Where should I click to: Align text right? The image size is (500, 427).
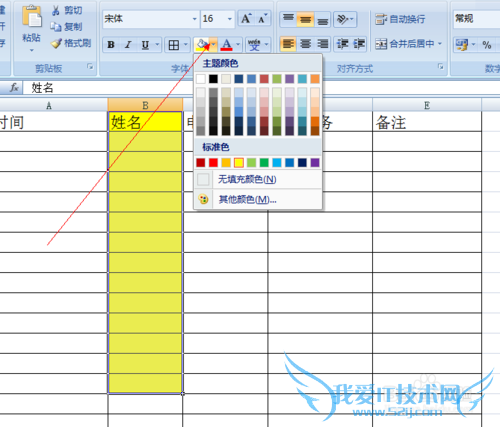(322, 44)
